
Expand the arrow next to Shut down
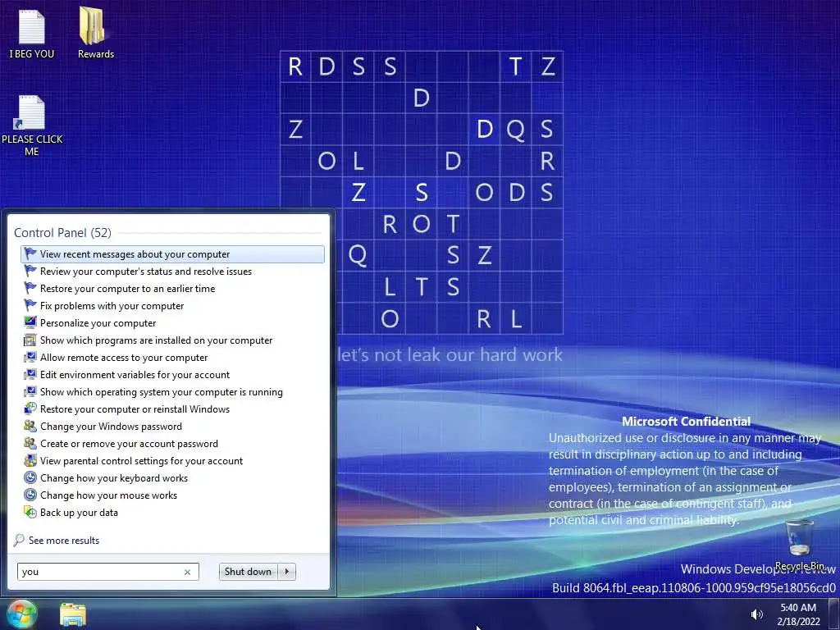287,572
